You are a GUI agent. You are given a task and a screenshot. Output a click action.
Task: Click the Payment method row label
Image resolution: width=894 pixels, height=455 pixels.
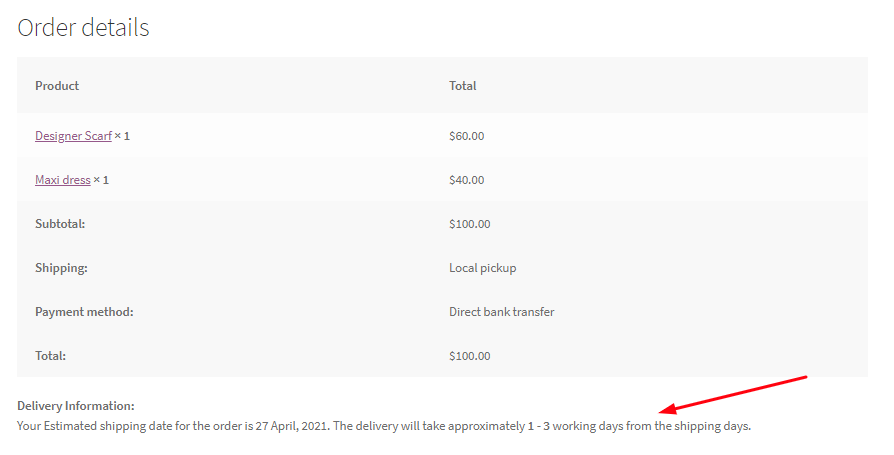click(x=84, y=312)
